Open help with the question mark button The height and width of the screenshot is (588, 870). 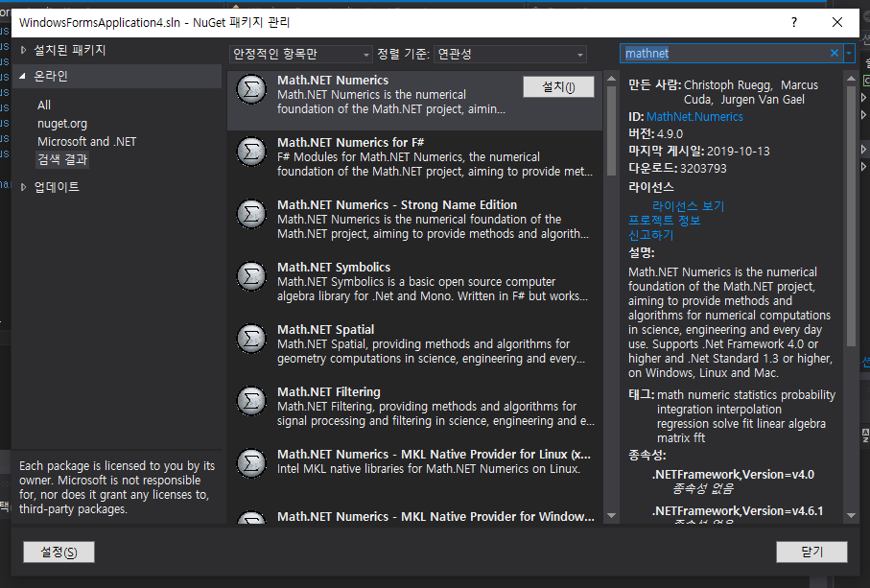794,22
